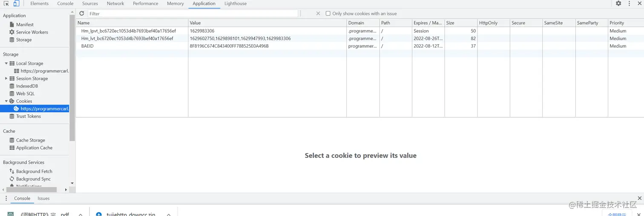
Task: Clear the cookie filter with the X icon
Action: tap(318, 14)
